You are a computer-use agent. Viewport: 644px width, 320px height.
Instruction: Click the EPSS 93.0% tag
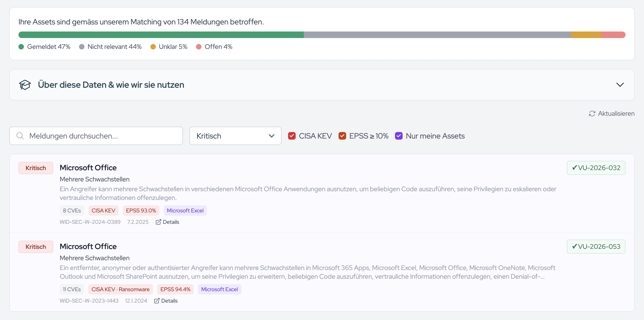pos(141,211)
